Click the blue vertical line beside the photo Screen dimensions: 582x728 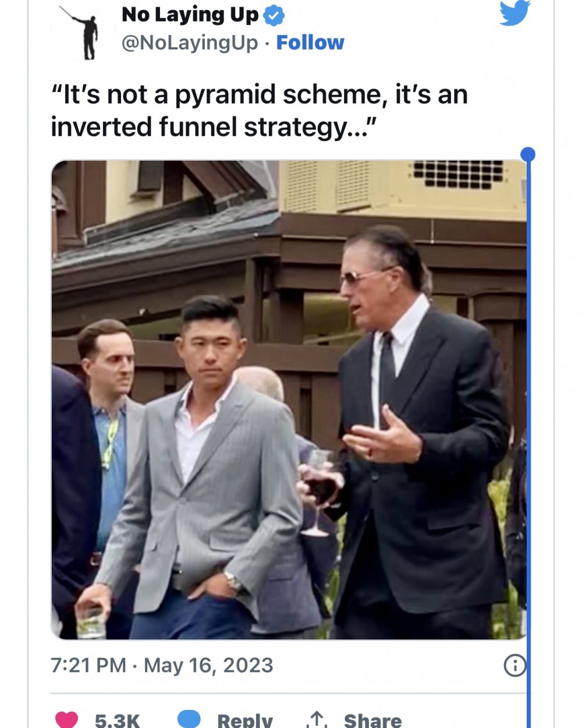tap(528, 443)
